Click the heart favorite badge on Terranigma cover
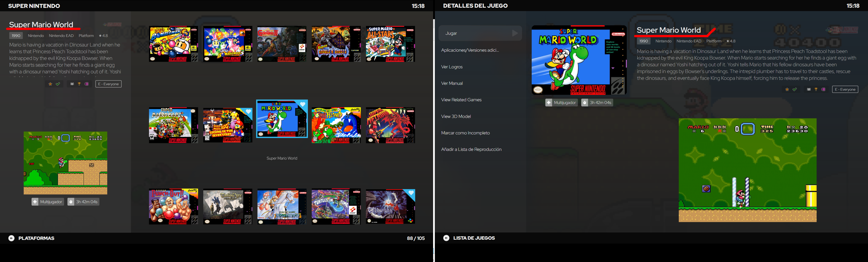The width and height of the screenshot is (868, 262). pos(411,193)
